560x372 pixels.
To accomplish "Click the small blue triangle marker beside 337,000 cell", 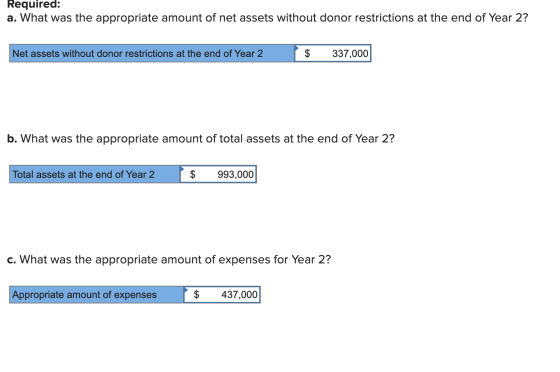I will (297, 48).
